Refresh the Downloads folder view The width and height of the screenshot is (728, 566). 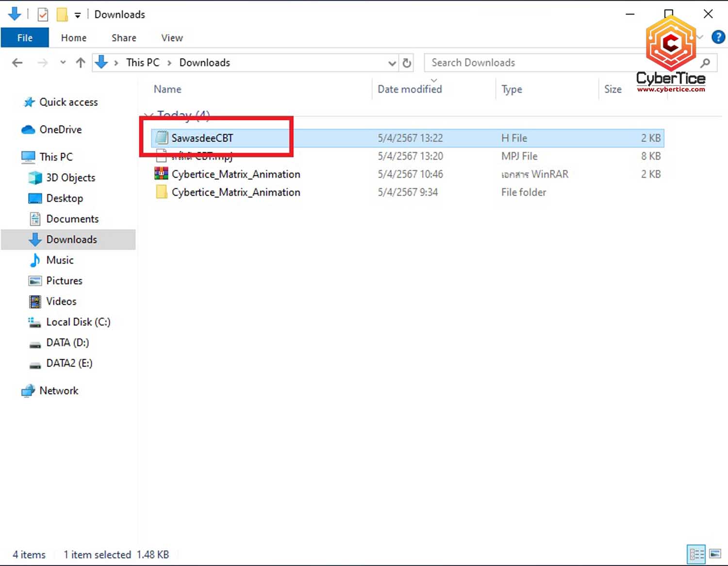click(407, 63)
